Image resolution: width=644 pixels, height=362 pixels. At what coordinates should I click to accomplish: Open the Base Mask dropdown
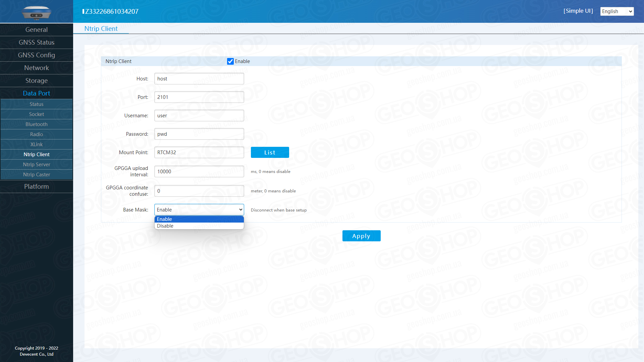199,210
